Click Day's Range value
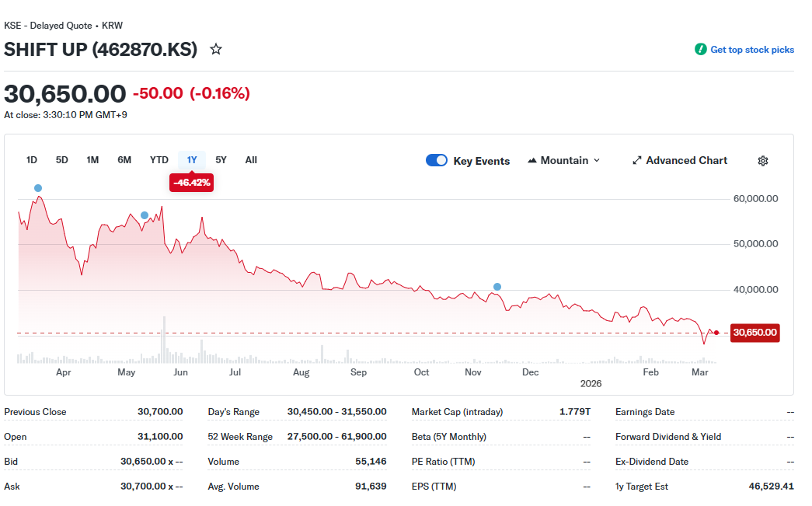The height and width of the screenshot is (506, 812). [x=336, y=412]
